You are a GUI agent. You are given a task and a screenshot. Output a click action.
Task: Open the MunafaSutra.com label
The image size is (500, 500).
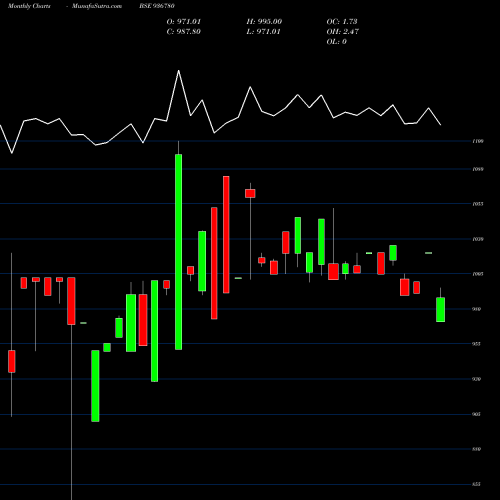click(x=97, y=6)
